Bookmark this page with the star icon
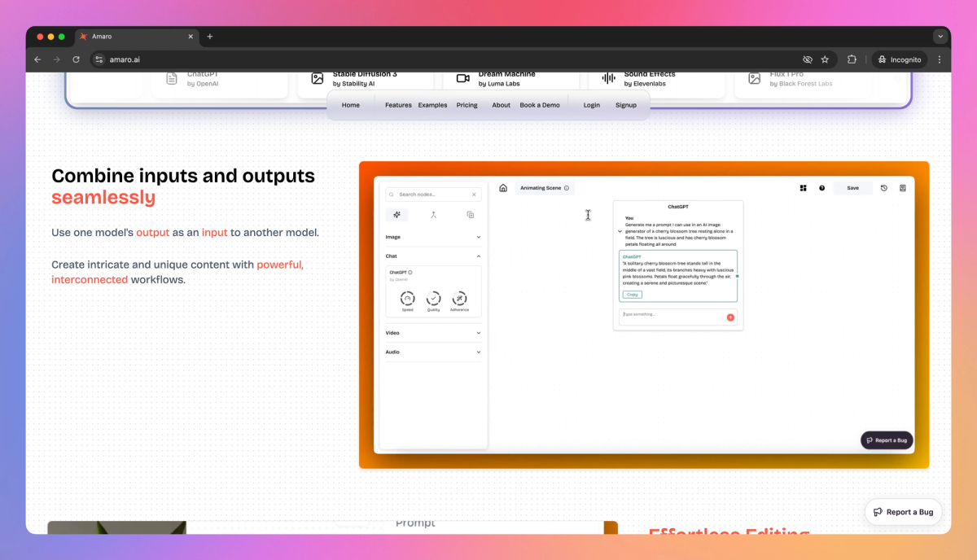The image size is (977, 560). click(825, 59)
